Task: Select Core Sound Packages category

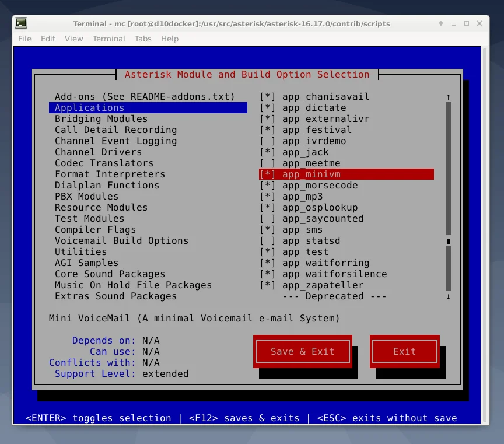Action: [x=110, y=274]
